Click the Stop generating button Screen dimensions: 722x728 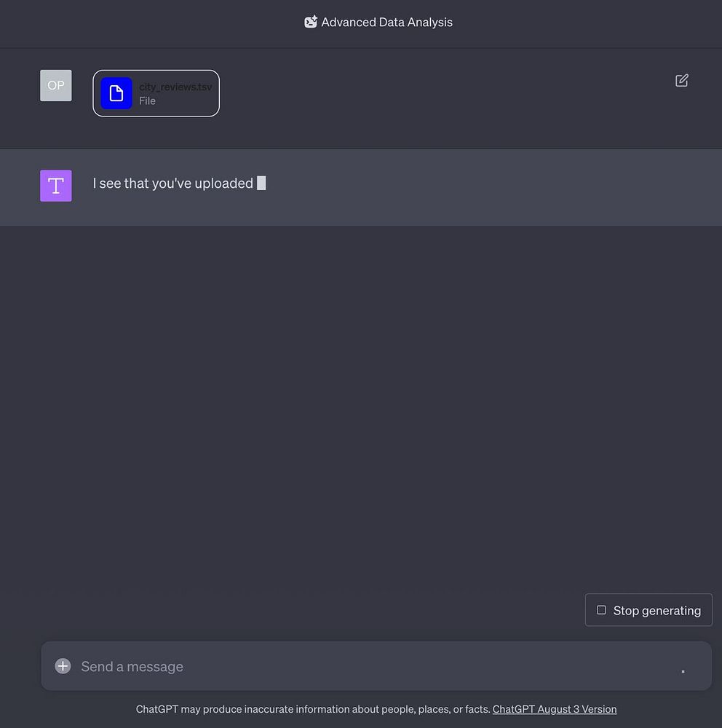click(648, 609)
